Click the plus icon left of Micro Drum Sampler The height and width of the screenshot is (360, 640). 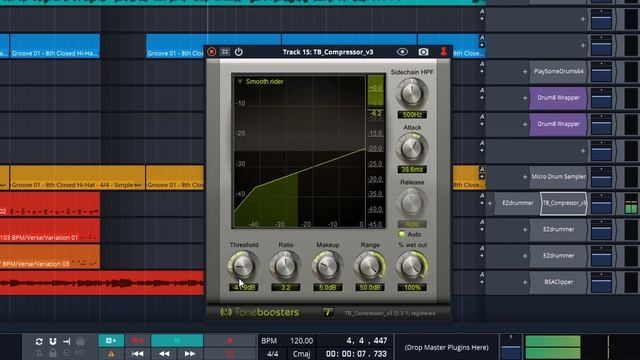pyautogui.click(x=525, y=177)
